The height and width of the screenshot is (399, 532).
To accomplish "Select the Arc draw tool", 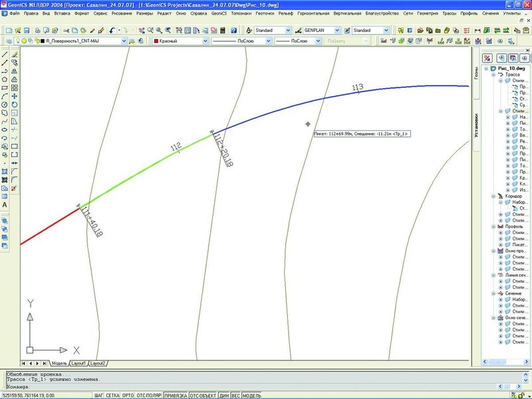I will pos(5,96).
